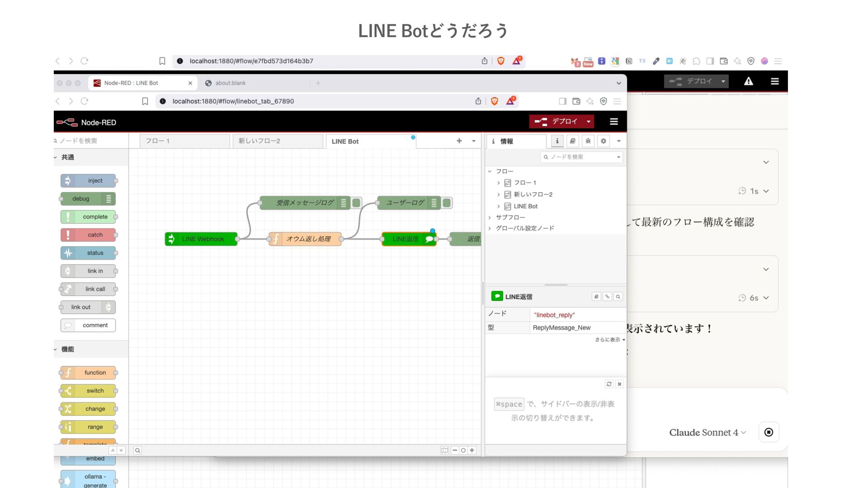868x488 pixels.
Task: Toggle the 受信メッセージログ debug node button
Action: point(356,203)
